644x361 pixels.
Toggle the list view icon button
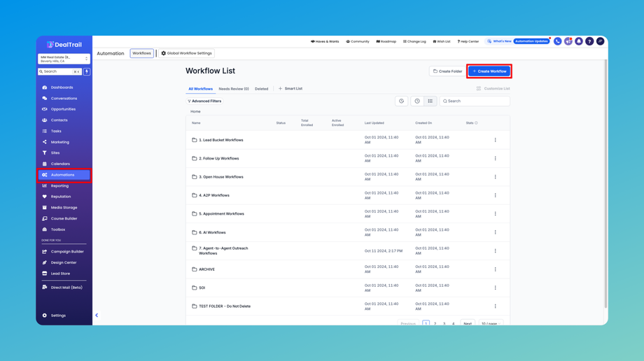pos(430,101)
